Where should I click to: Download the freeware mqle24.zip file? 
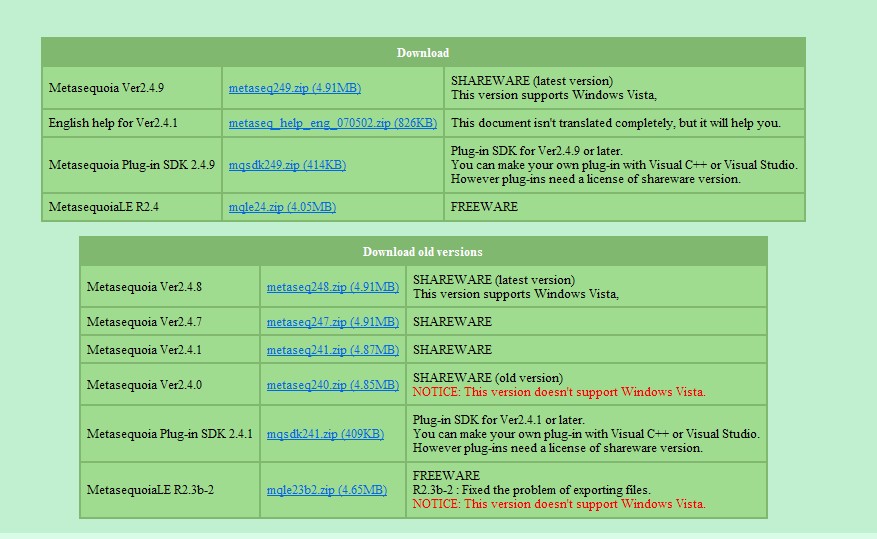282,207
